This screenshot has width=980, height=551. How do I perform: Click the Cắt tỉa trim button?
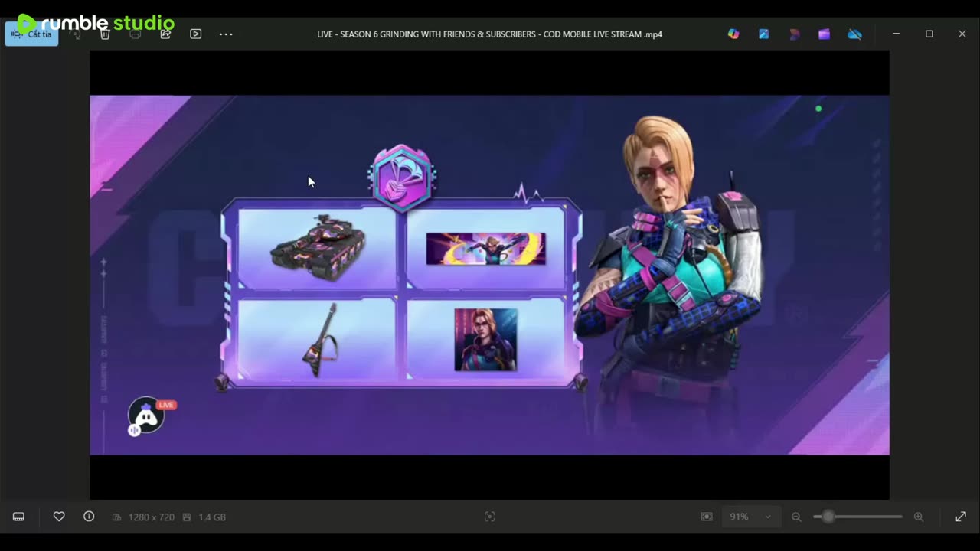coord(31,34)
